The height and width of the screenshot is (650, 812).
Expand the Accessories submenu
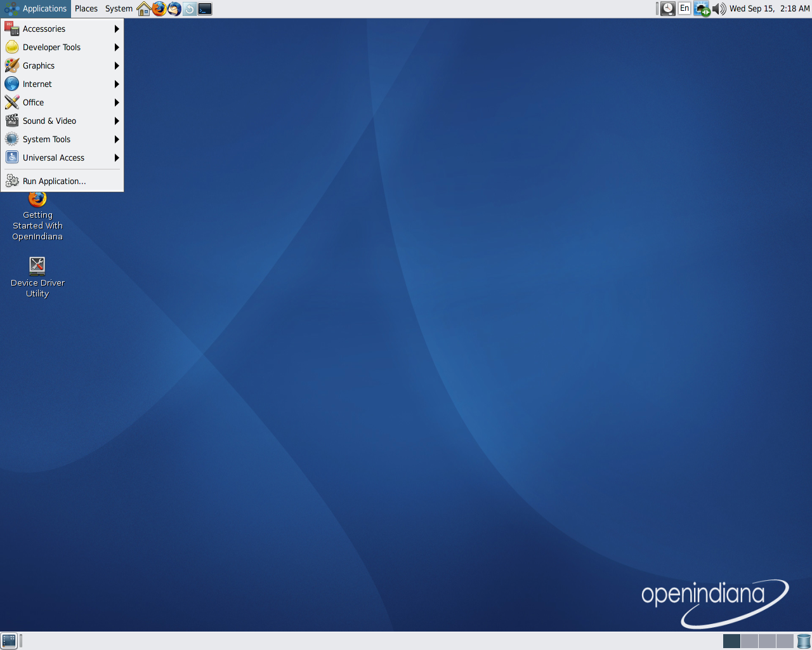tap(62, 29)
